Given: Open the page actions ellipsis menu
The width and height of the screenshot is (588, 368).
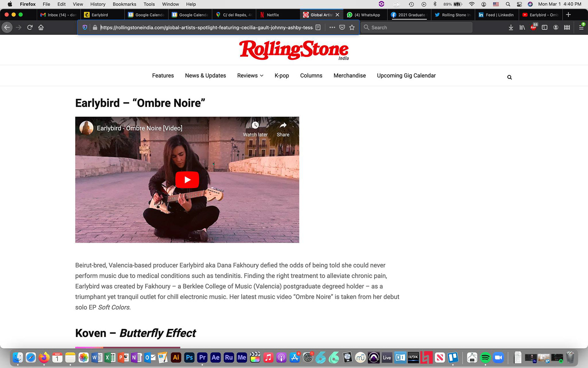Looking at the screenshot, I should tap(332, 27).
